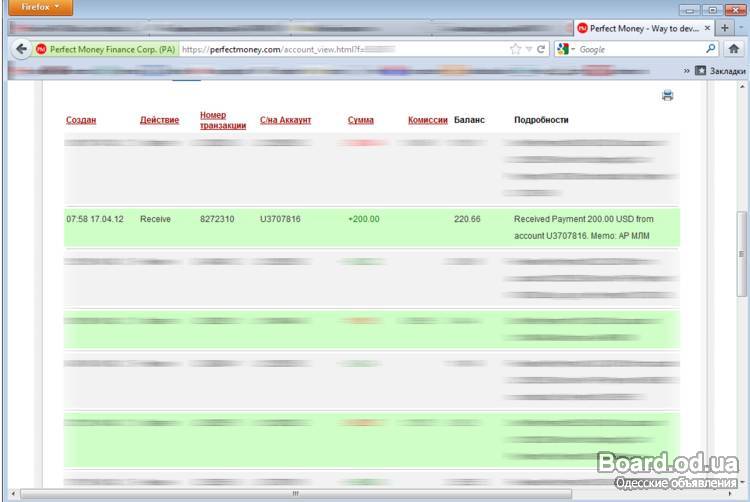Screen dimensions: 750x502
Task: Sort by the Создан column header
Action: [81, 120]
